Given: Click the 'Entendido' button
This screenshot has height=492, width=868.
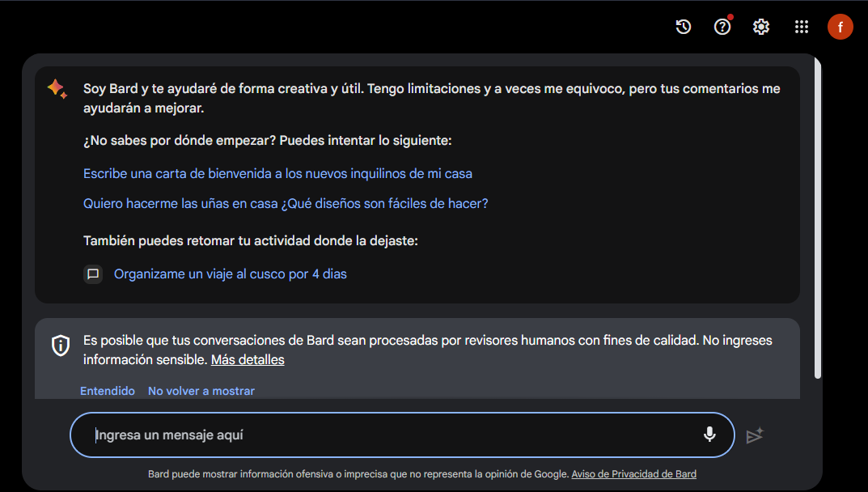Looking at the screenshot, I should pos(108,391).
